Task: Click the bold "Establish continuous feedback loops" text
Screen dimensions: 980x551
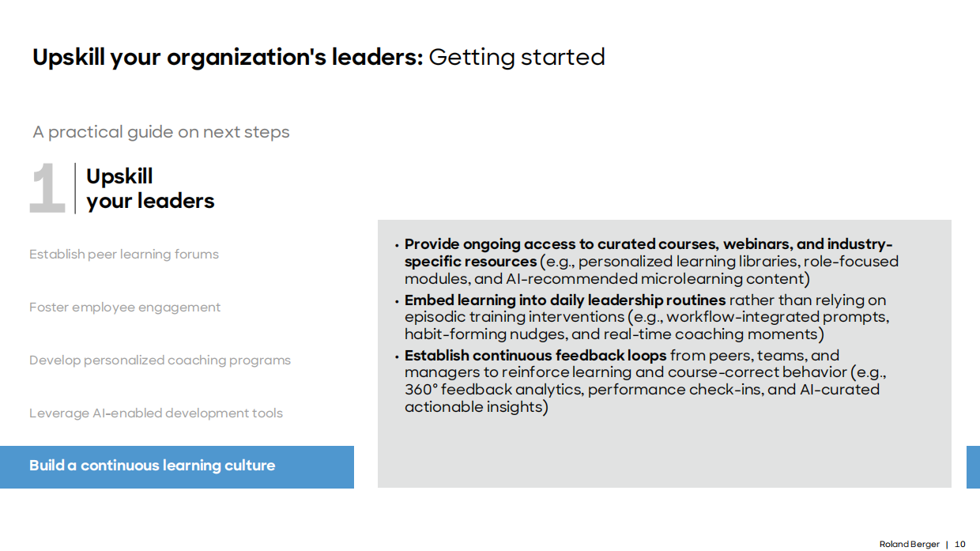Action: tap(536, 356)
